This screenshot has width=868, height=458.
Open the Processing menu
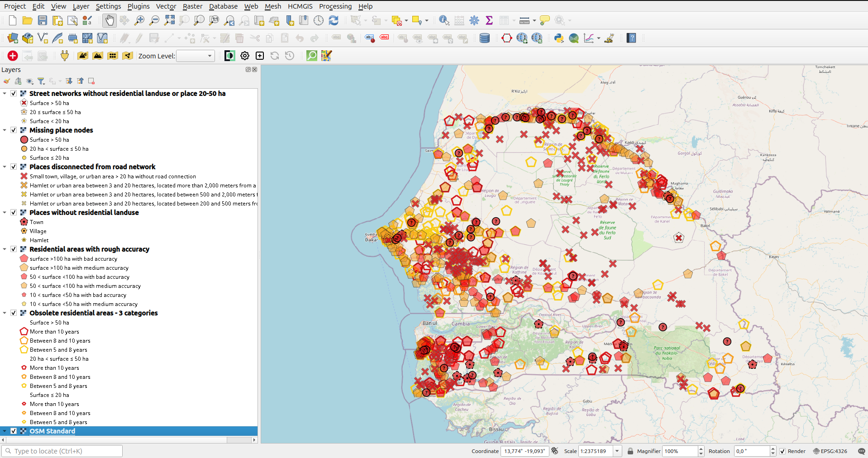point(335,6)
